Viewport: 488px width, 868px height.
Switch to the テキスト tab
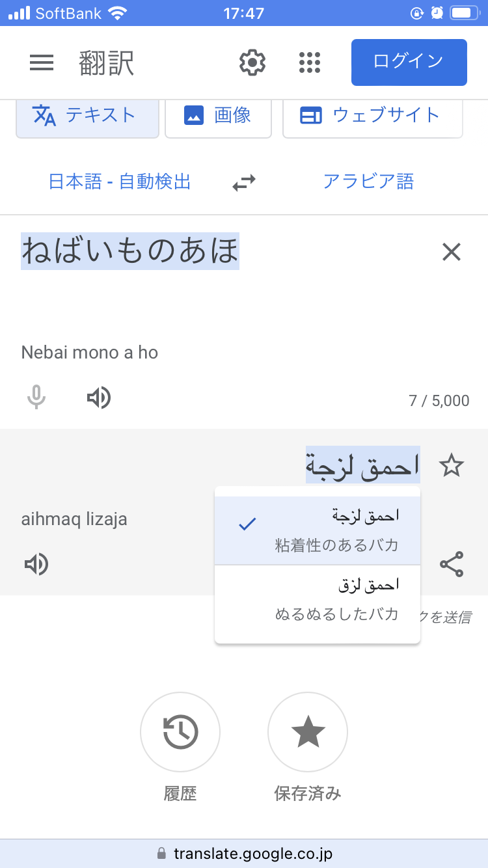click(x=87, y=116)
